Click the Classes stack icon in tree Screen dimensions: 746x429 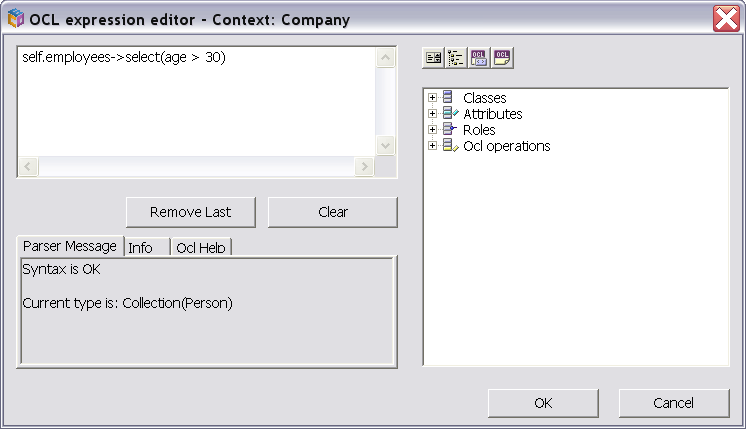(448, 98)
